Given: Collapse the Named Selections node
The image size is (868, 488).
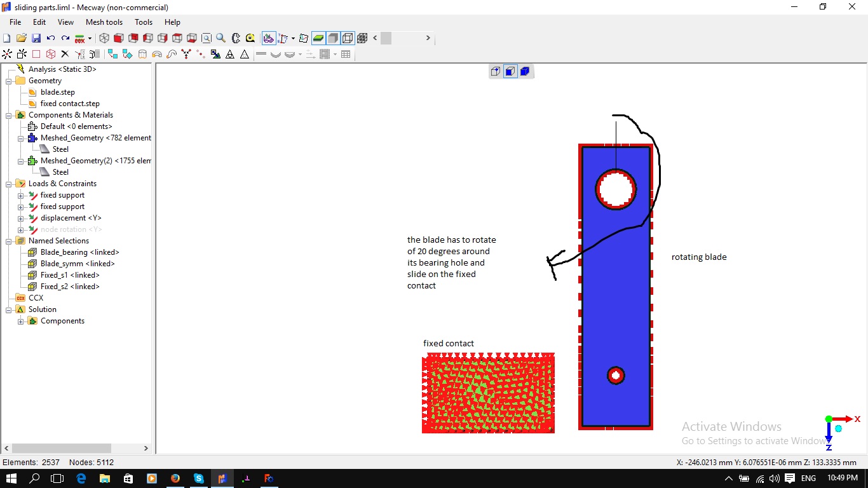Looking at the screenshot, I should [9, 241].
